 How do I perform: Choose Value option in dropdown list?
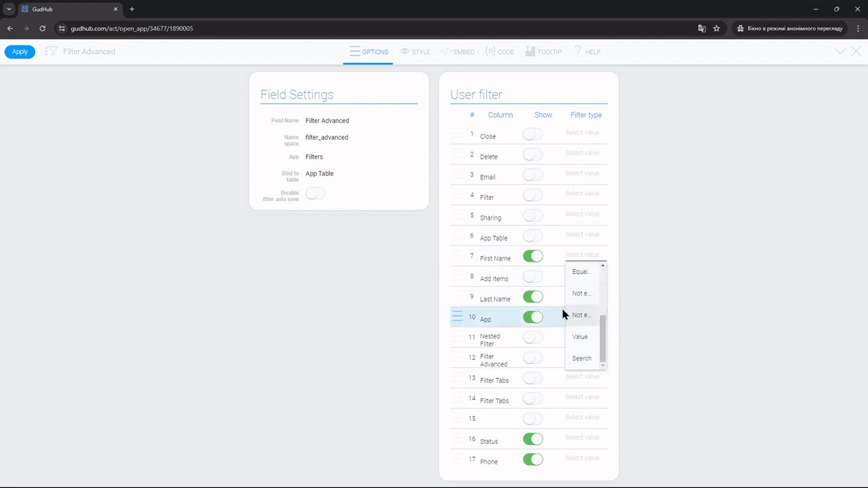point(582,337)
